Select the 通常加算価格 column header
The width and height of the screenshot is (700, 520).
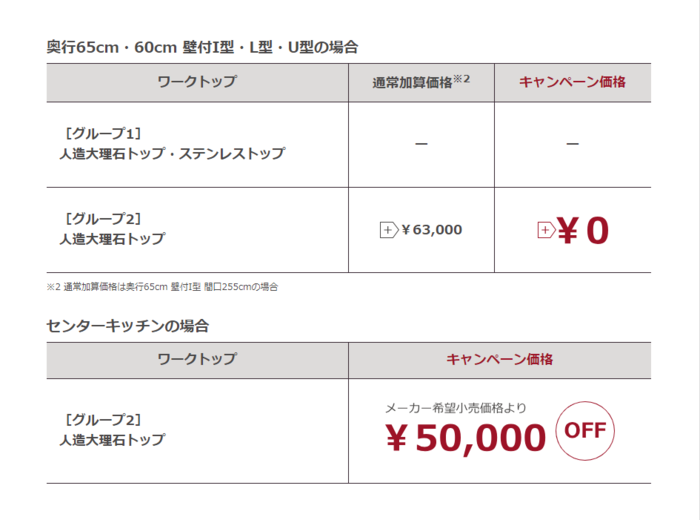click(413, 83)
